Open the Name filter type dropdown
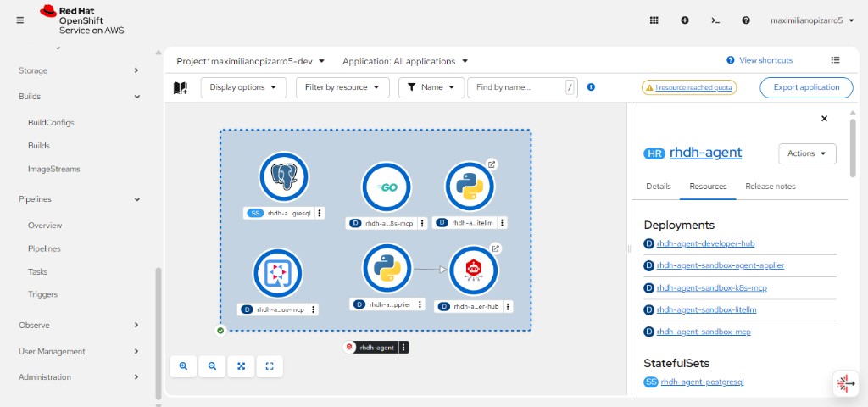This screenshot has width=868, height=407. (431, 87)
